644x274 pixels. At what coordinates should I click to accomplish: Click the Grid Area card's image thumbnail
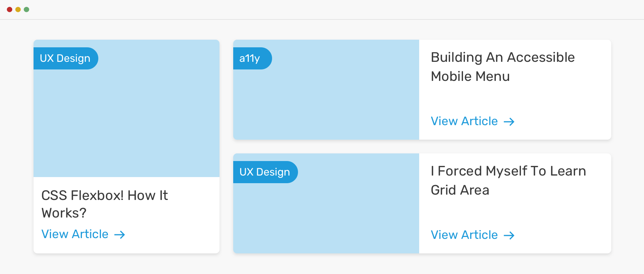(326, 218)
